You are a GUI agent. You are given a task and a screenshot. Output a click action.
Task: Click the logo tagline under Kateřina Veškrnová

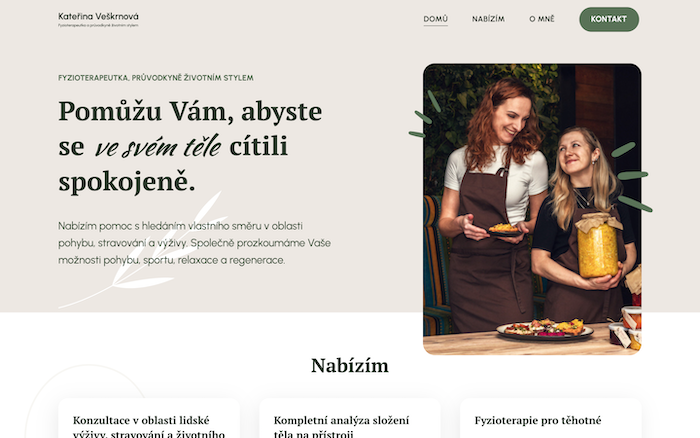(98, 25)
